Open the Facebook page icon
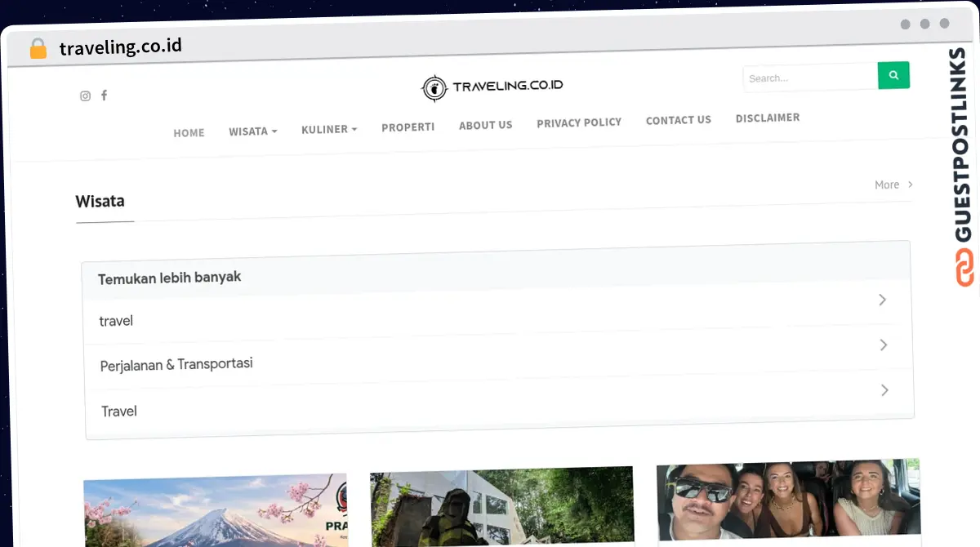Screen dimensions: 980x547 (104, 95)
